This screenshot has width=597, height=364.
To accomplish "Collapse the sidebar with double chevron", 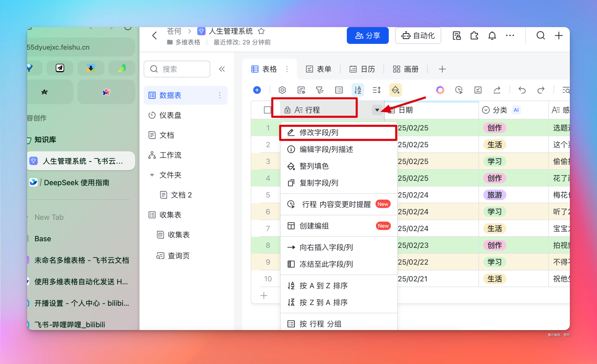I will (222, 69).
